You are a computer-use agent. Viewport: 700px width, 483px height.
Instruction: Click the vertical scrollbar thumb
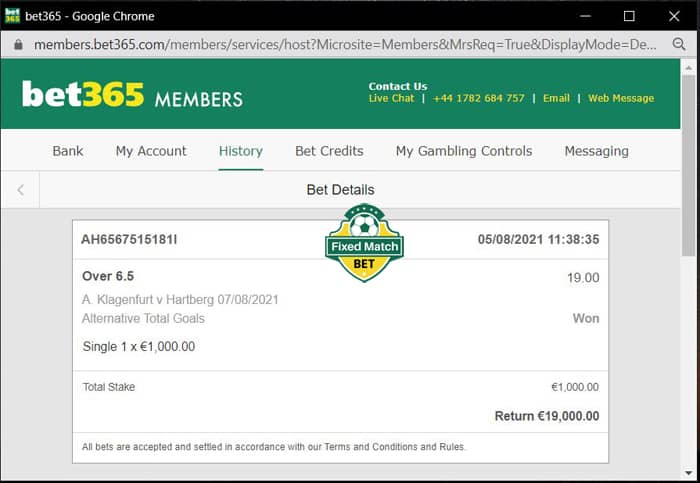[688, 165]
